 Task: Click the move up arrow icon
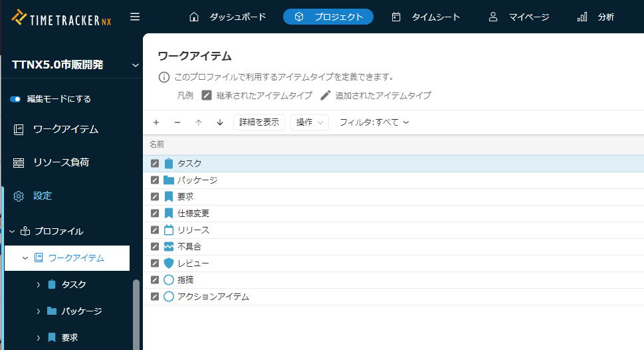point(199,122)
